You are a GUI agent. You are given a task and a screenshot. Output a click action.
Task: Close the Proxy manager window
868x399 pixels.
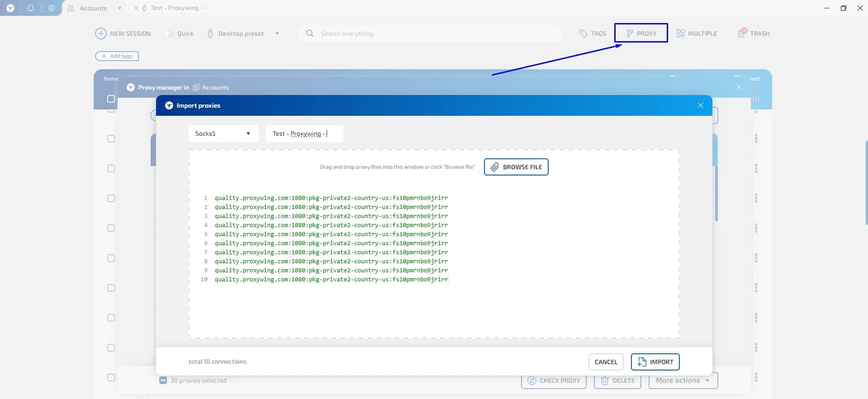[x=739, y=87]
